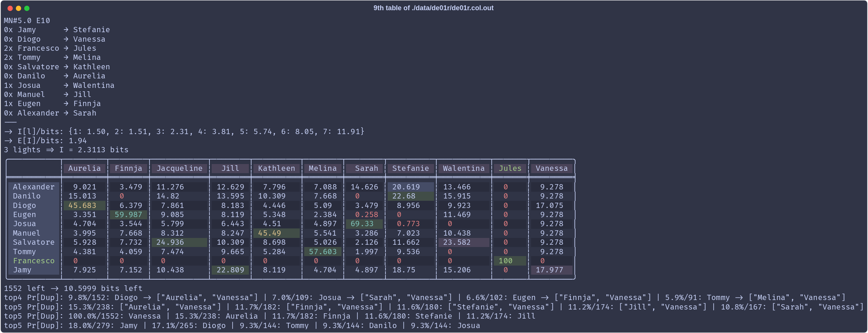This screenshot has width=868, height=333.
Task: Click the green Jules column header
Action: tap(510, 168)
